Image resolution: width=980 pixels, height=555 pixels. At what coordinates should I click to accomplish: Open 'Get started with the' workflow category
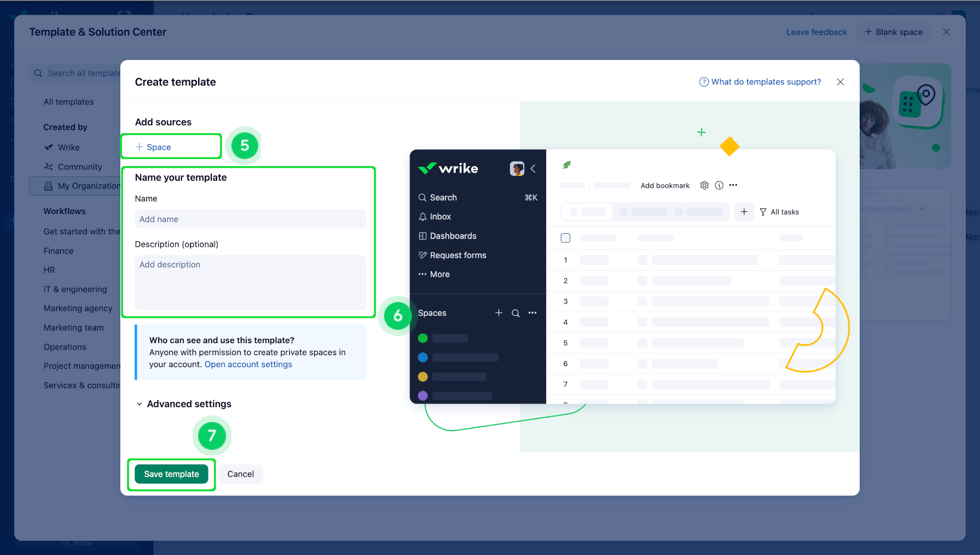[x=82, y=231]
